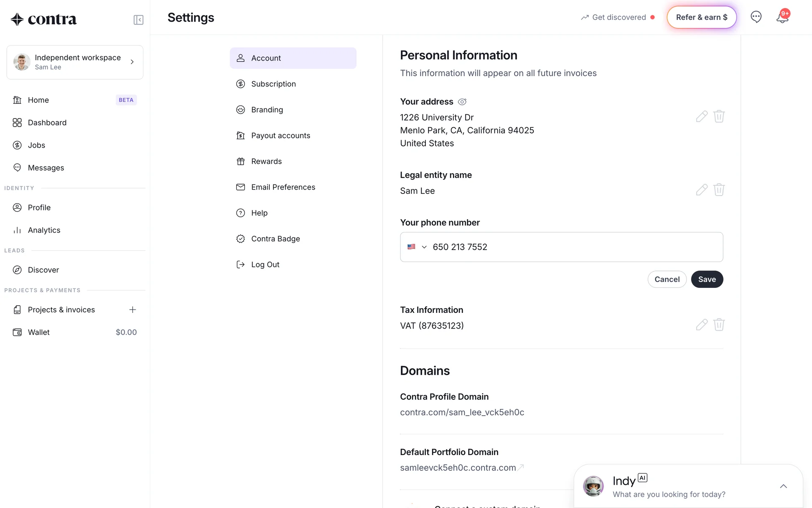Toggle address visibility eye icon
This screenshot has width=812, height=508.
pyautogui.click(x=462, y=102)
